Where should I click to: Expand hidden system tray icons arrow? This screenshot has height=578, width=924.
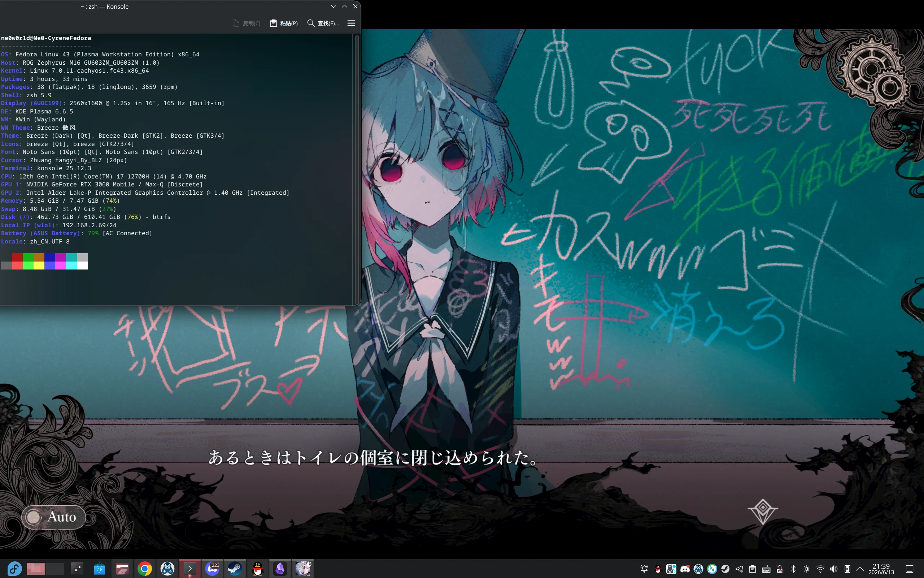click(860, 569)
